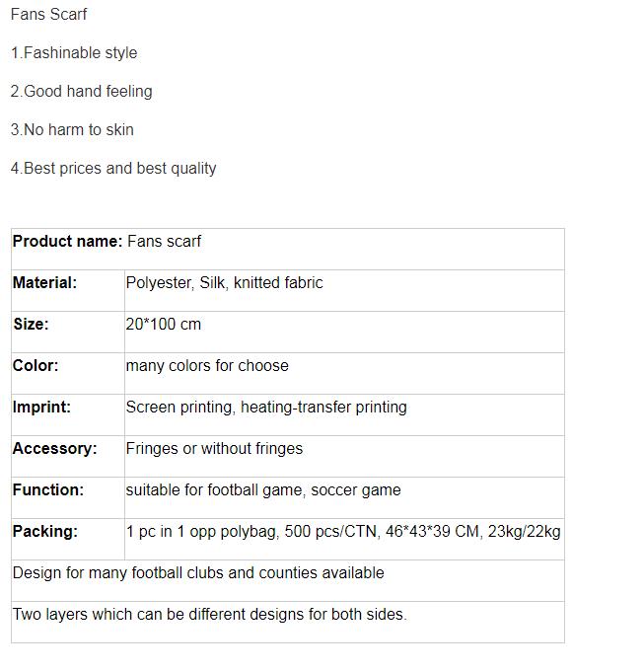Select 'many colors for choose' text
This screenshot has height=671, width=644.
coord(207,365)
